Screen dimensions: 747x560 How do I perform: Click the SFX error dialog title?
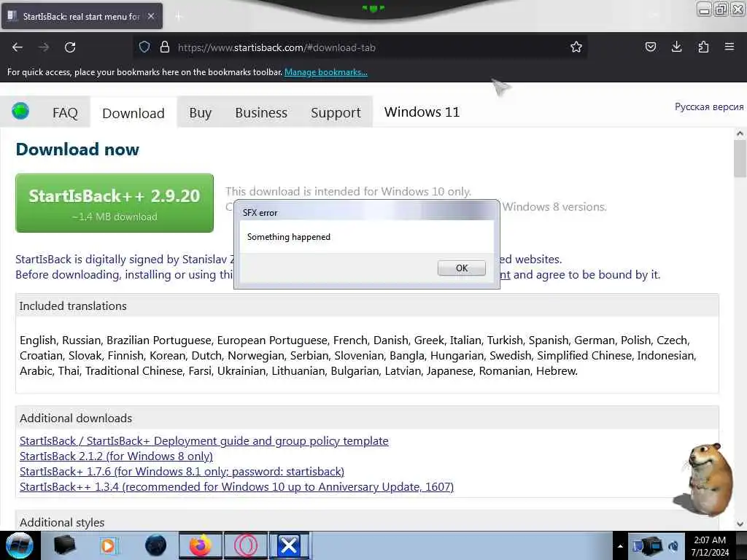[260, 212]
